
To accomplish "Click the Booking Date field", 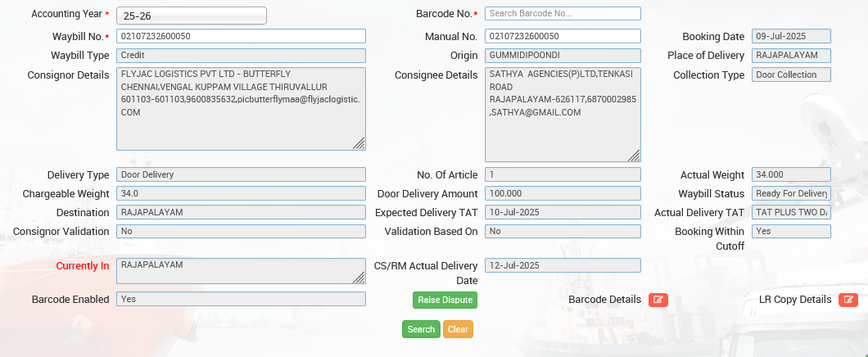I will (791, 36).
